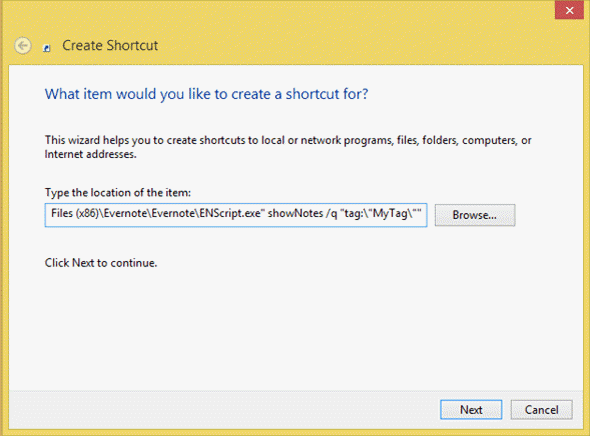
Task: Click ENScript.exe in the location path
Action: pyautogui.click(x=230, y=214)
